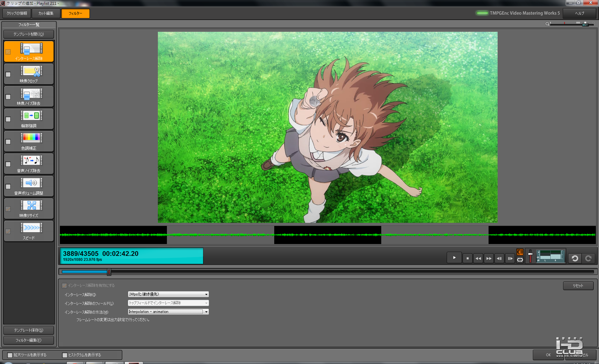Check 拡大ツールを表示する option

[x=10, y=355]
